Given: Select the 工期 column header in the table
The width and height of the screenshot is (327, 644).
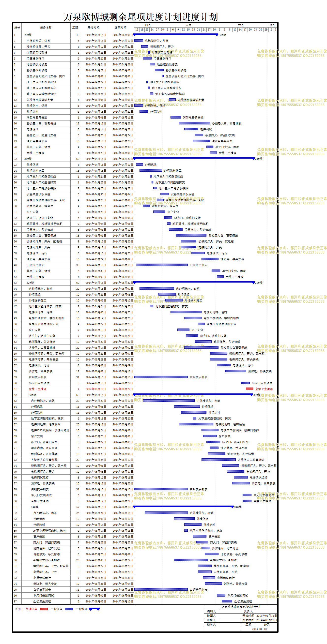Looking at the screenshot, I should pos(75,28).
